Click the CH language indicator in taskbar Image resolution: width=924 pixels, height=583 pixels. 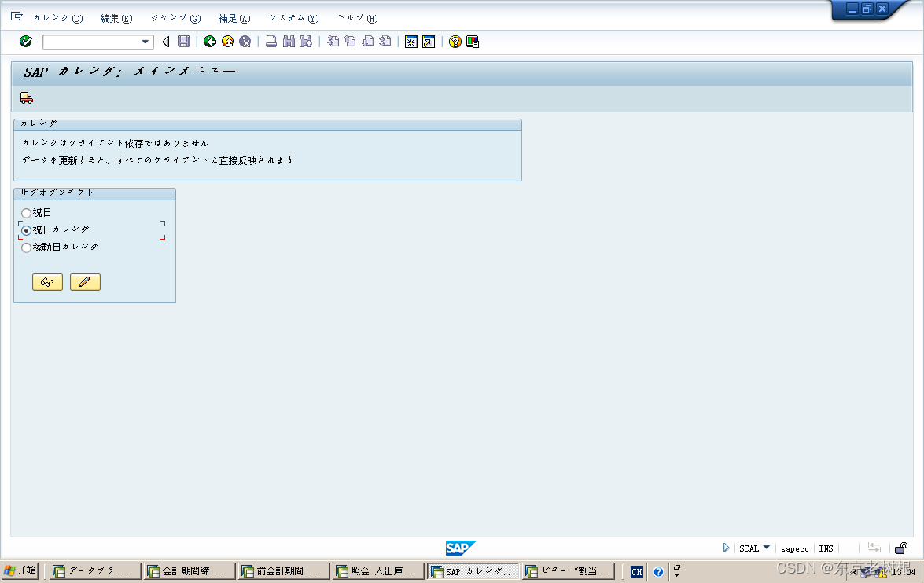click(x=636, y=571)
